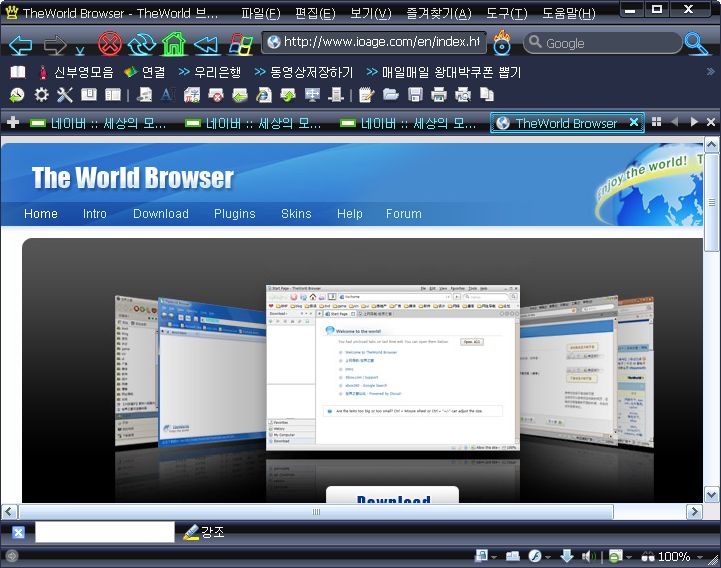This screenshot has height=568, width=721.
Task: Open the 파일(F) menu
Action: [260, 13]
